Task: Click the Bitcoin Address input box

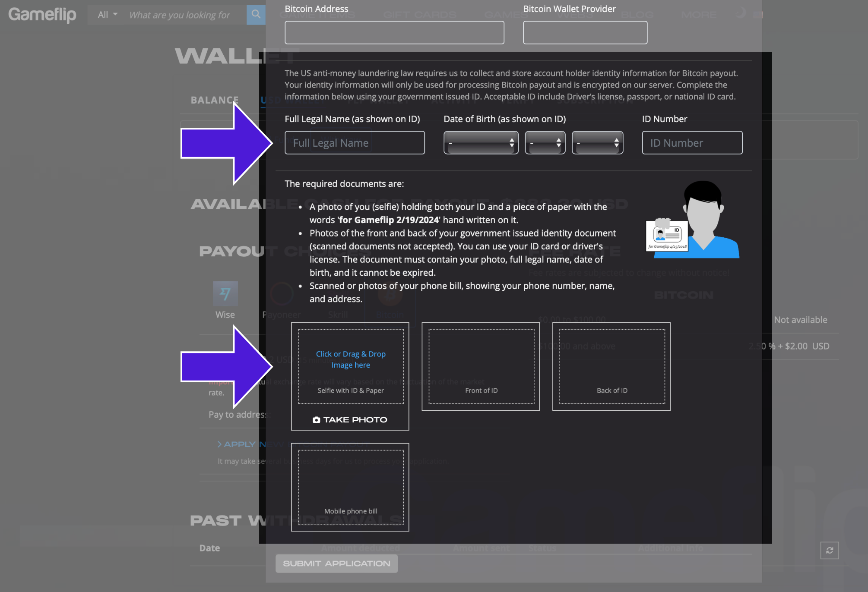Action: click(x=394, y=32)
